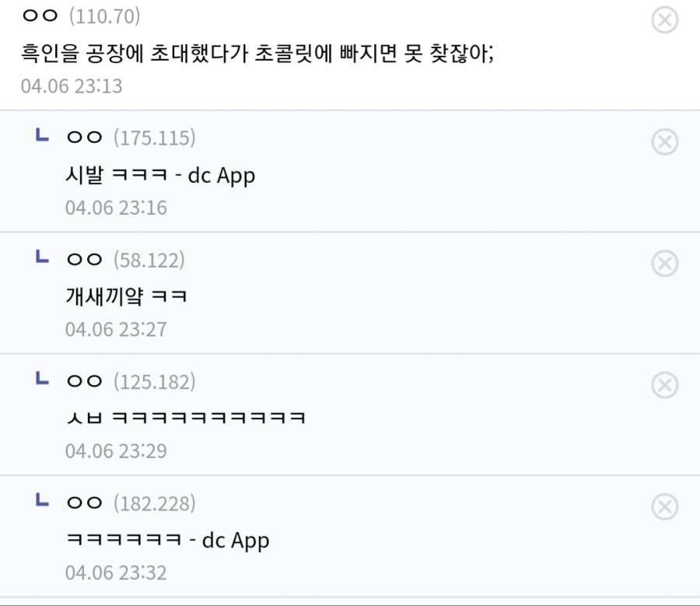The height and width of the screenshot is (606, 700).
Task: Select the ㅇㅇ nickname beside (58.122)
Action: [x=84, y=259]
